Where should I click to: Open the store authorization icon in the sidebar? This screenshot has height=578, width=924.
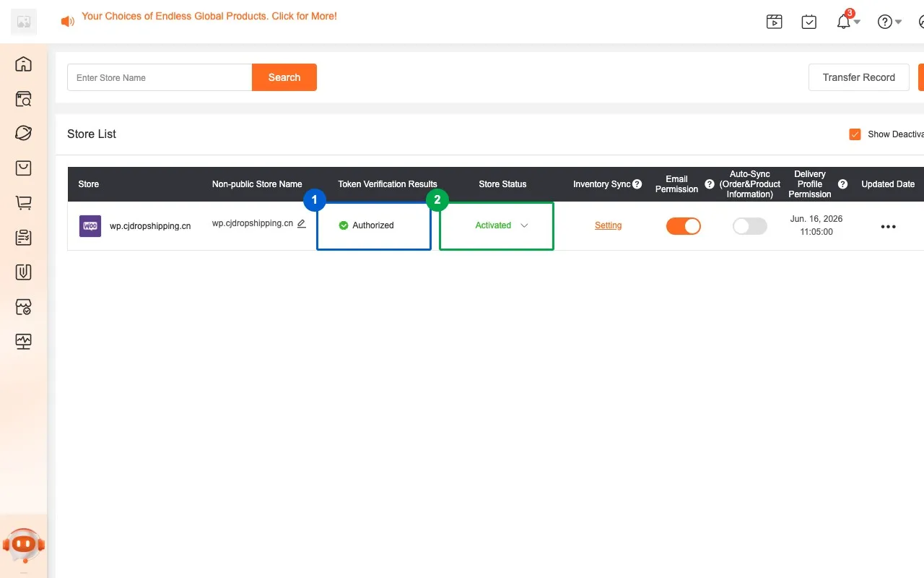pos(23,307)
